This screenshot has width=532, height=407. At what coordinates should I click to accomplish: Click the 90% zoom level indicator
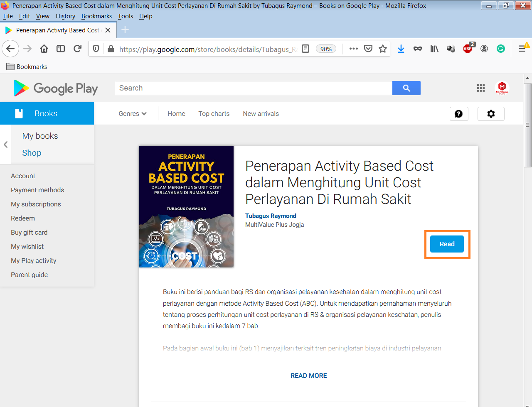(x=326, y=49)
